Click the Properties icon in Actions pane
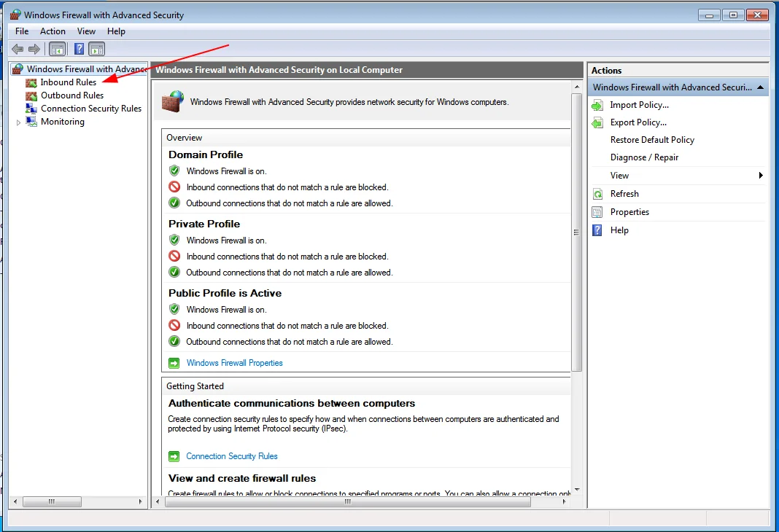Image resolution: width=779 pixels, height=532 pixels. point(597,212)
